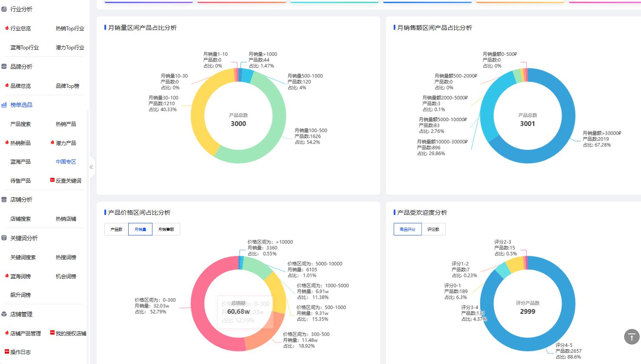This screenshot has height=364, width=641.
Task: Click the 店铺分析 shop icon
Action: 4,200
